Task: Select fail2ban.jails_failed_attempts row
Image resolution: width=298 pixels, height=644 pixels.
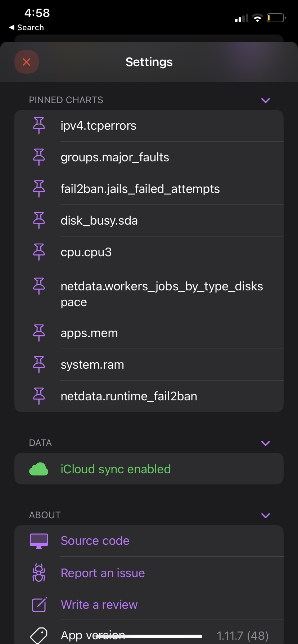Action: click(x=149, y=189)
